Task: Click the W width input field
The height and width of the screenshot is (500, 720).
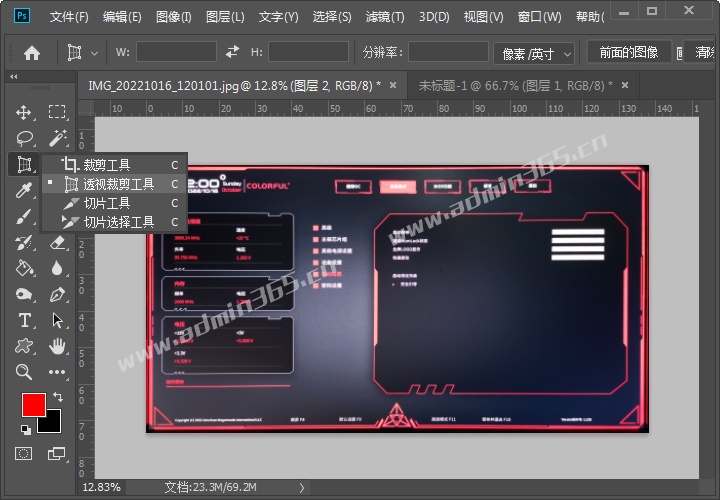Action: tap(176, 52)
